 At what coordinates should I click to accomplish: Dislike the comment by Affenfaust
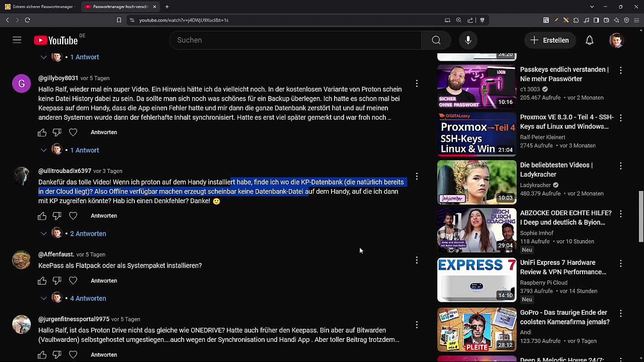coord(57,281)
